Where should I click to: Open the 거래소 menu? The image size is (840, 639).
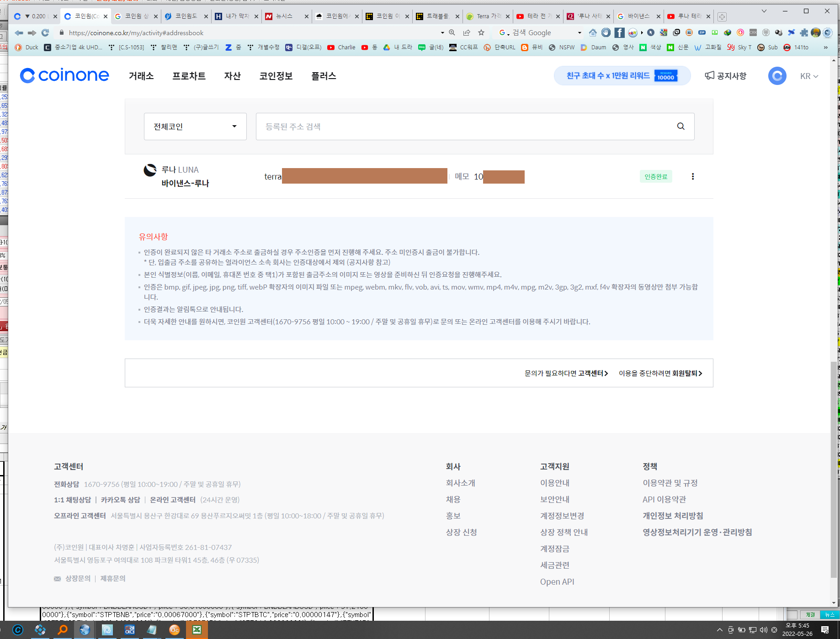click(x=141, y=76)
